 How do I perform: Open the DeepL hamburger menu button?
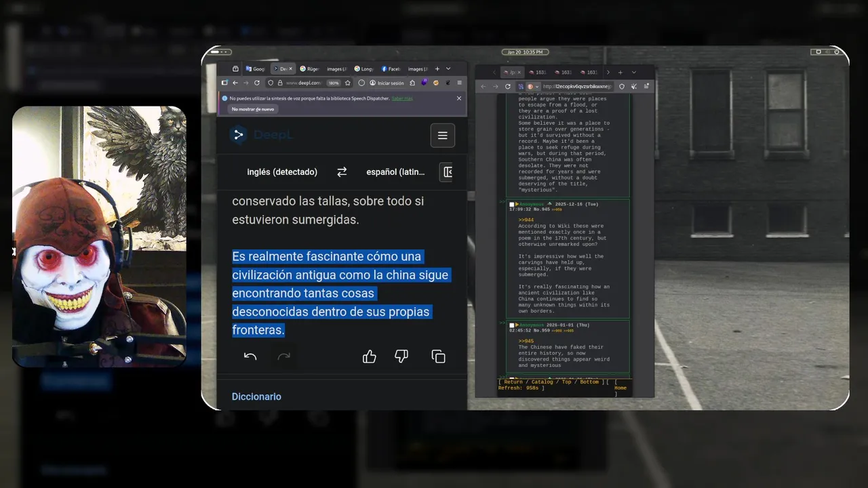click(442, 136)
